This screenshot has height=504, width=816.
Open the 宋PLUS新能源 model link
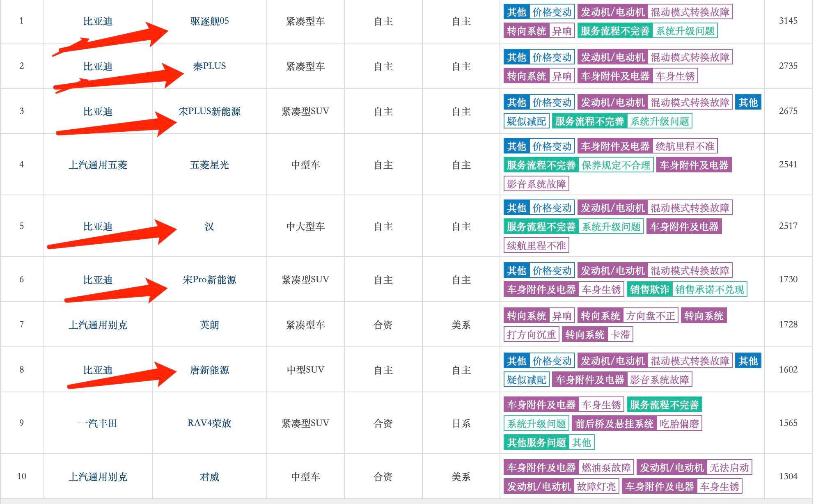209,111
